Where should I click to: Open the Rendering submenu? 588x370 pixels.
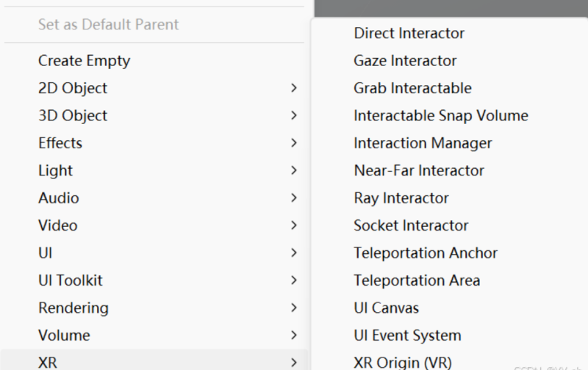[x=73, y=308]
